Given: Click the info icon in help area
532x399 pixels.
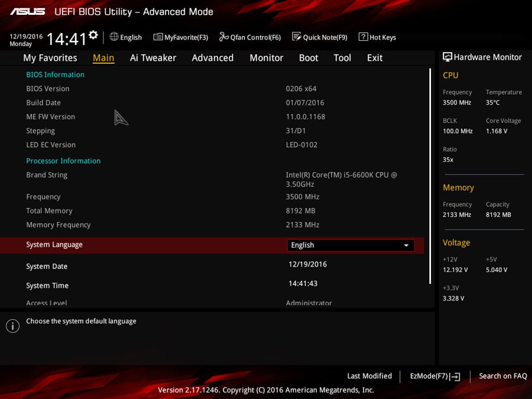Looking at the screenshot, I should pyautogui.click(x=12, y=326).
